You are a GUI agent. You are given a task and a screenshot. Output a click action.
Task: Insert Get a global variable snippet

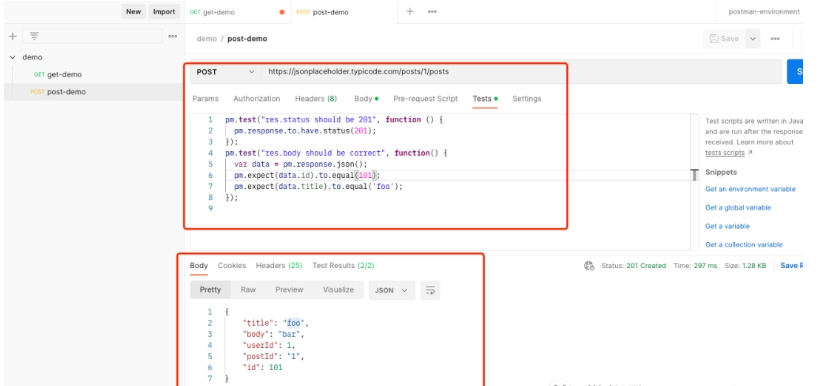tap(738, 207)
